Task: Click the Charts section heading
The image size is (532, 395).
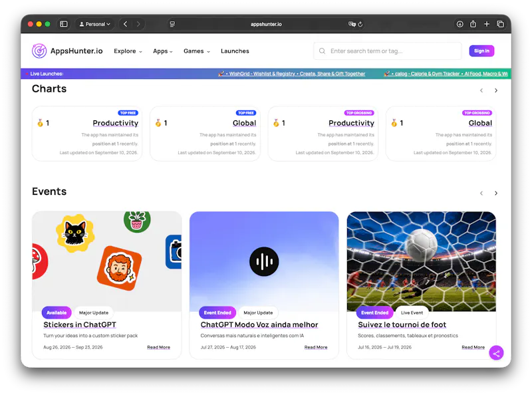Action: click(49, 88)
